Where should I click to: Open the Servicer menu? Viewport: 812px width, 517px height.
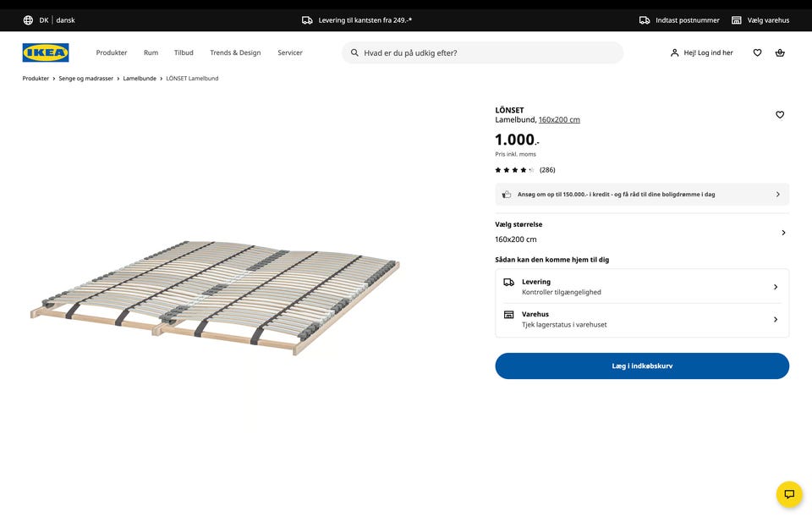click(x=290, y=52)
